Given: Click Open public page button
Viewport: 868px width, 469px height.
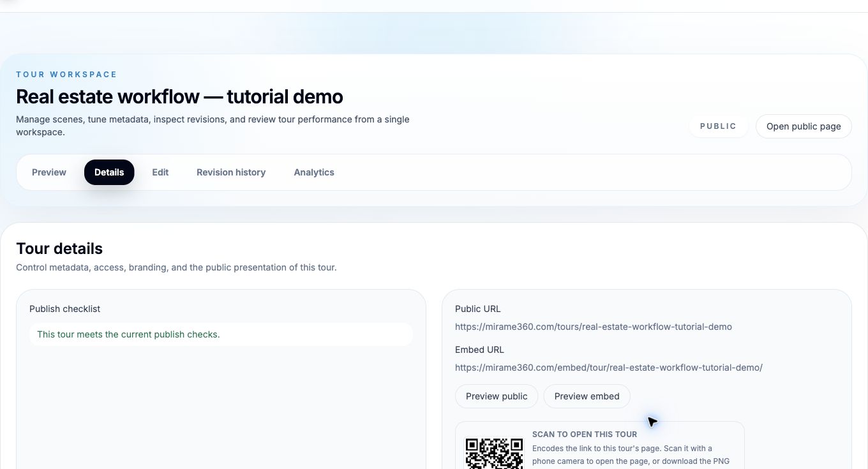Looking at the screenshot, I should (x=804, y=126).
